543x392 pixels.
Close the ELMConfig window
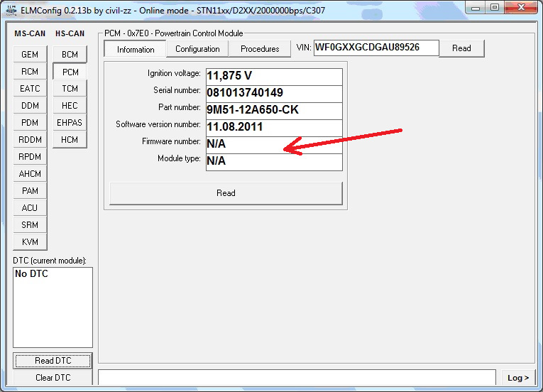click(521, 7)
